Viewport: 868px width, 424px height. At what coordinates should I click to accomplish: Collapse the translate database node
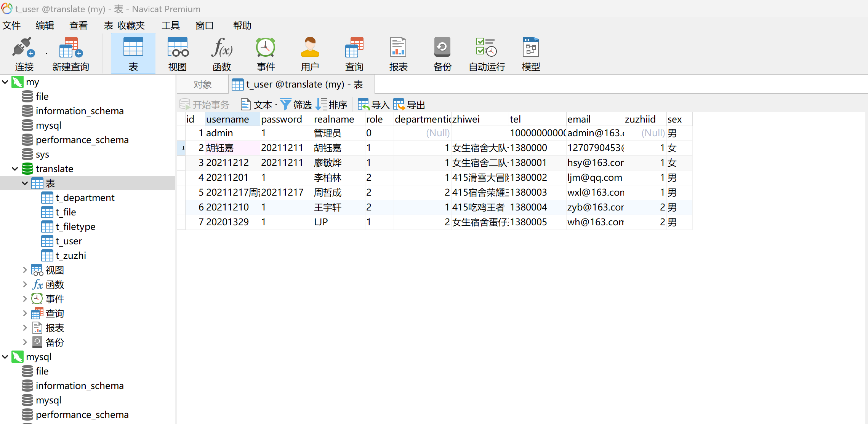tap(15, 169)
